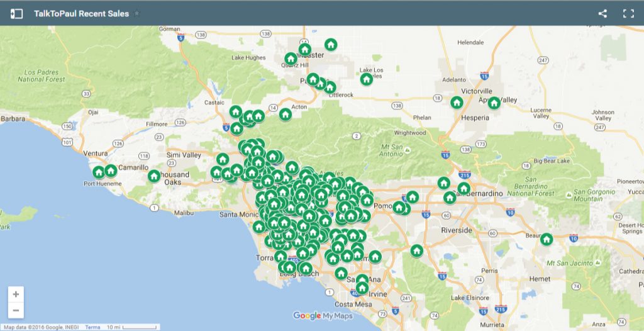Click the Mt San Jacinto label
This screenshot has height=331, width=644.
click(x=569, y=263)
